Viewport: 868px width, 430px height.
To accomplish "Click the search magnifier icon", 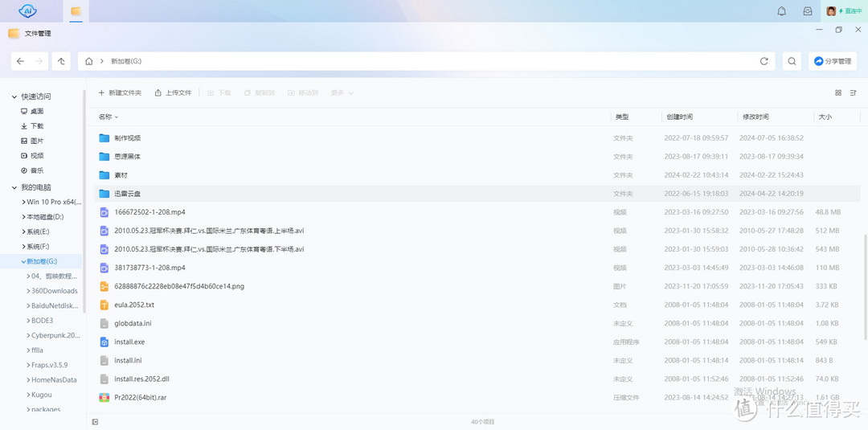I will 792,61.
